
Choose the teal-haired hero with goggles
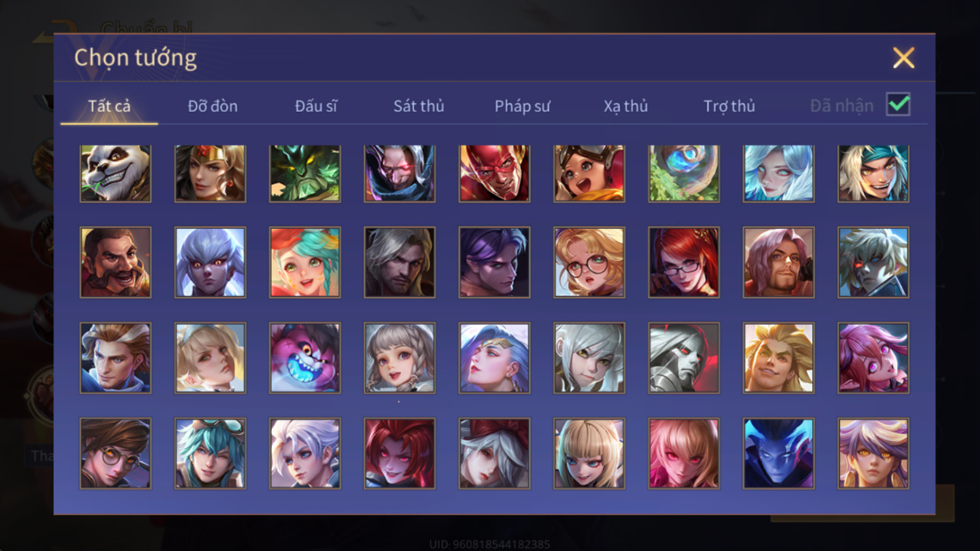click(210, 454)
